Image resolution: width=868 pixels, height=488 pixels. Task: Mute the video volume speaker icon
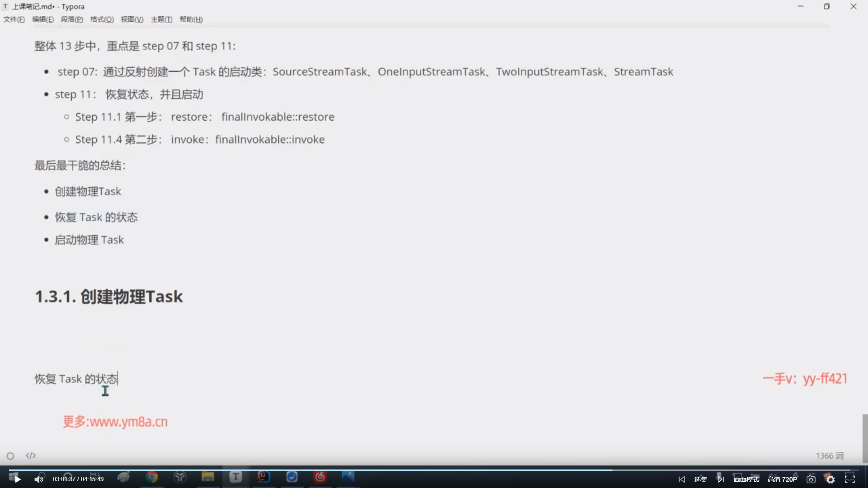[39, 479]
